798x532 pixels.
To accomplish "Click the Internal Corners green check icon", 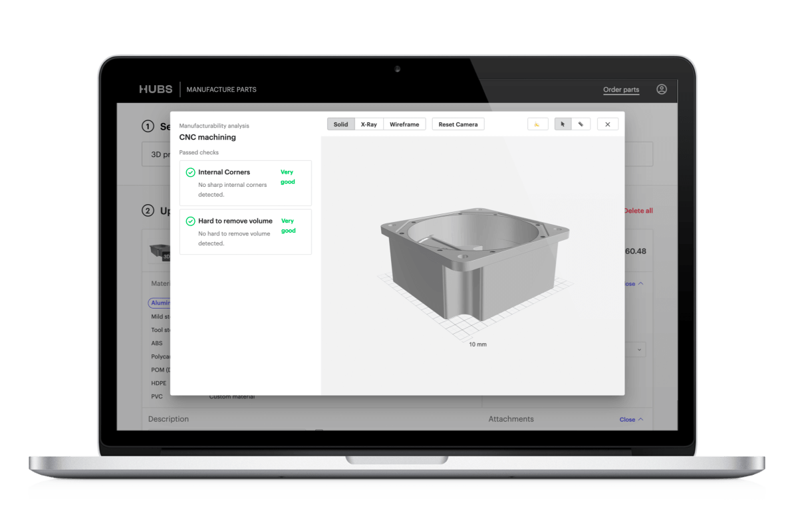I will point(190,172).
